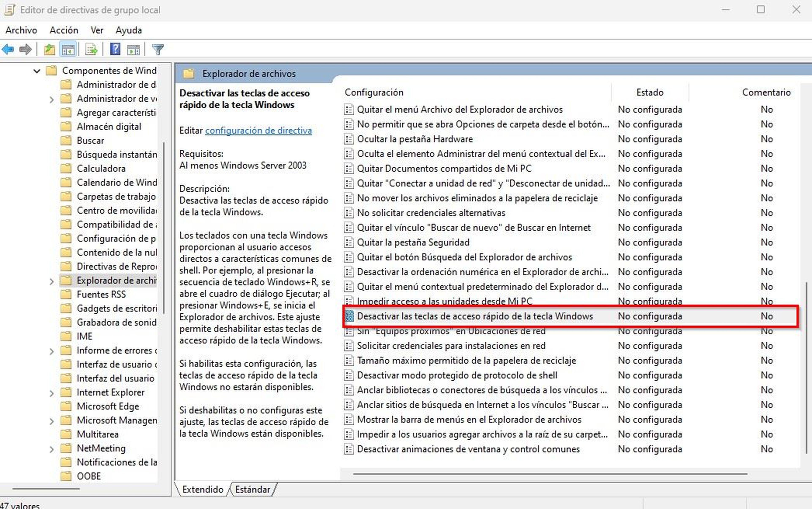Open the configuración de directiva link

tap(258, 131)
